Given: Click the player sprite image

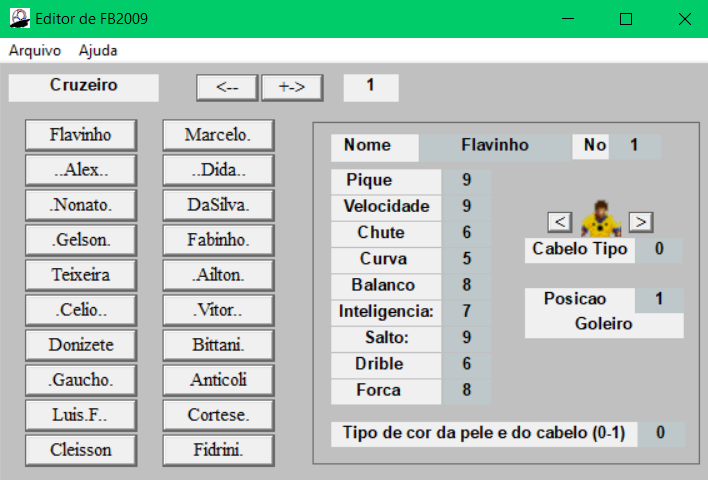Looking at the screenshot, I should (601, 219).
